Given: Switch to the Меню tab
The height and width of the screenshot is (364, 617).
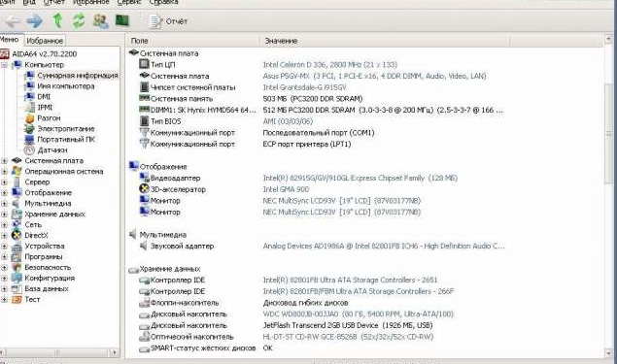Looking at the screenshot, I should tap(10, 40).
